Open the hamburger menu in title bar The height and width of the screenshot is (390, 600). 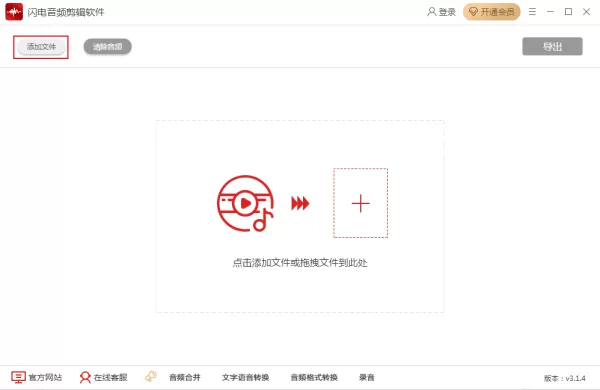(x=532, y=12)
